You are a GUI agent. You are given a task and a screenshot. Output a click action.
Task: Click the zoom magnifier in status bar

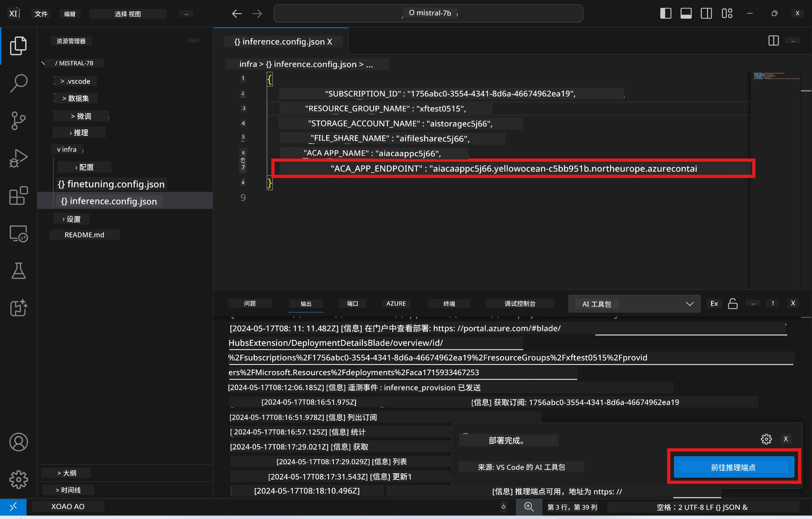pos(529,507)
